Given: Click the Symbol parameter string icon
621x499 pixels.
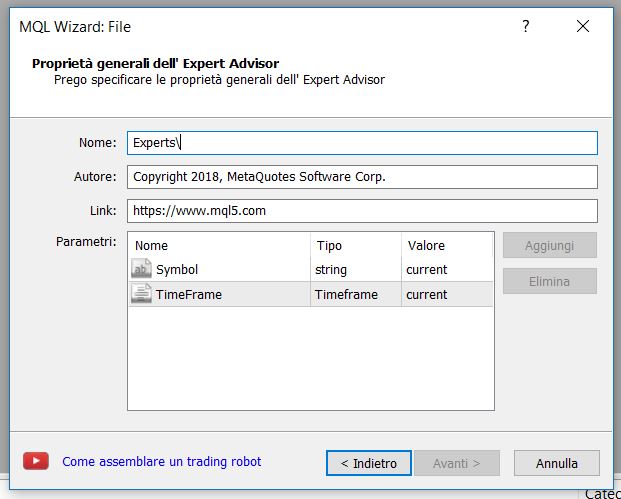Looking at the screenshot, I should (x=141, y=269).
